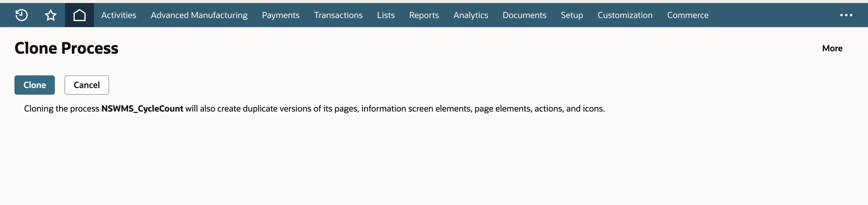
Task: Open the Setup menu
Action: 572,15
